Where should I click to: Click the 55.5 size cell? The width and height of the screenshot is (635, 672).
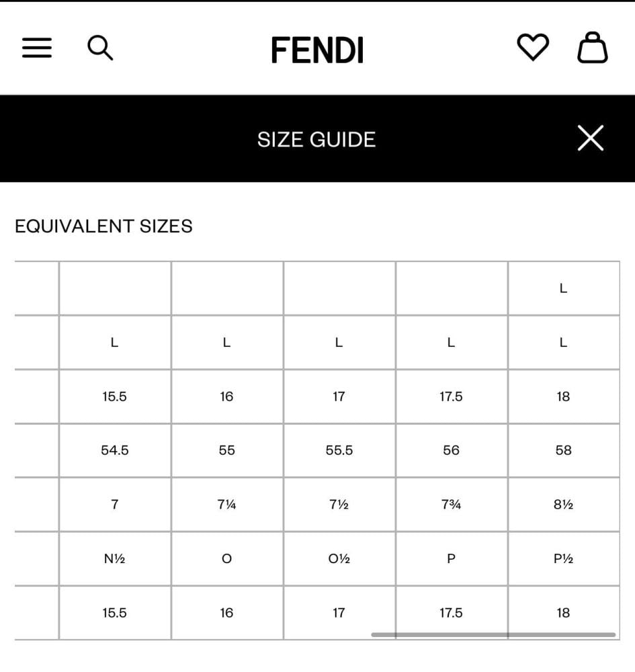[x=339, y=450]
